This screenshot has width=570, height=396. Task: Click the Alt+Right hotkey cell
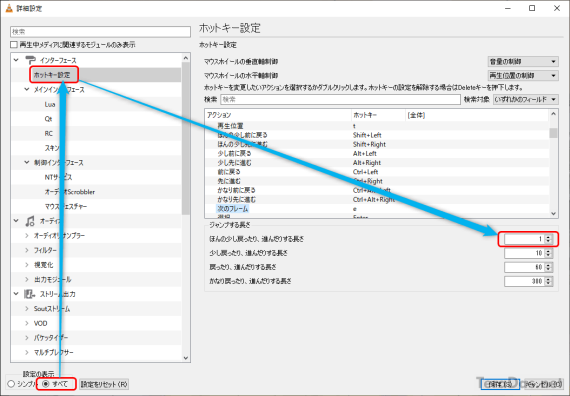point(367,163)
